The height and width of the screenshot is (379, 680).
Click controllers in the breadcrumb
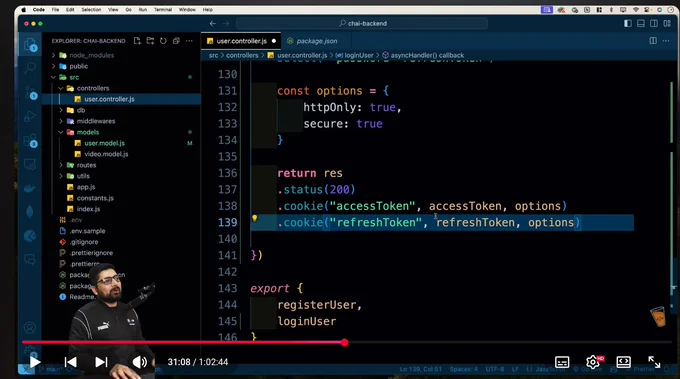(242, 55)
